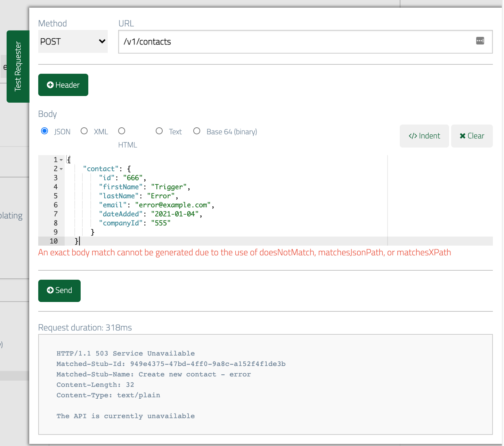Clear the request body
The width and height of the screenshot is (504, 446).
[x=472, y=136]
